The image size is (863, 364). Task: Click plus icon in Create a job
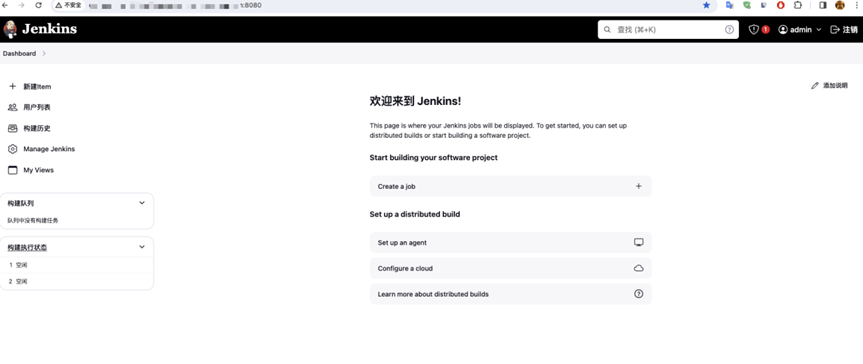click(x=638, y=186)
